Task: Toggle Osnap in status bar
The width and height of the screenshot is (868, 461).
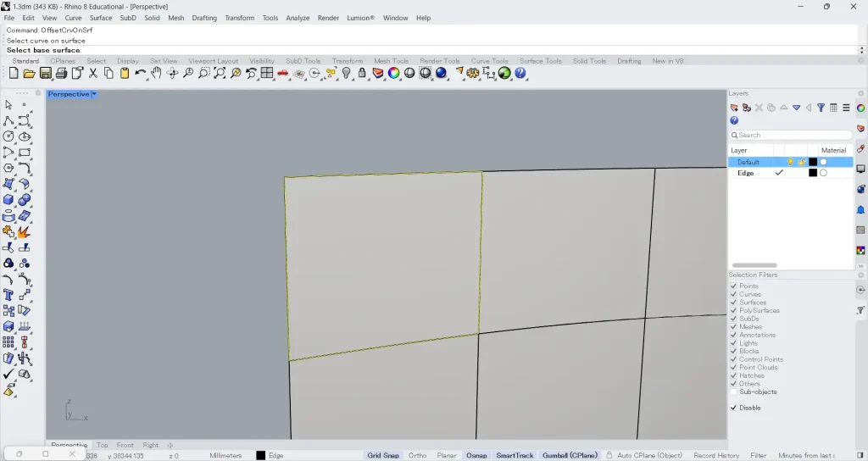Action: tap(476, 455)
